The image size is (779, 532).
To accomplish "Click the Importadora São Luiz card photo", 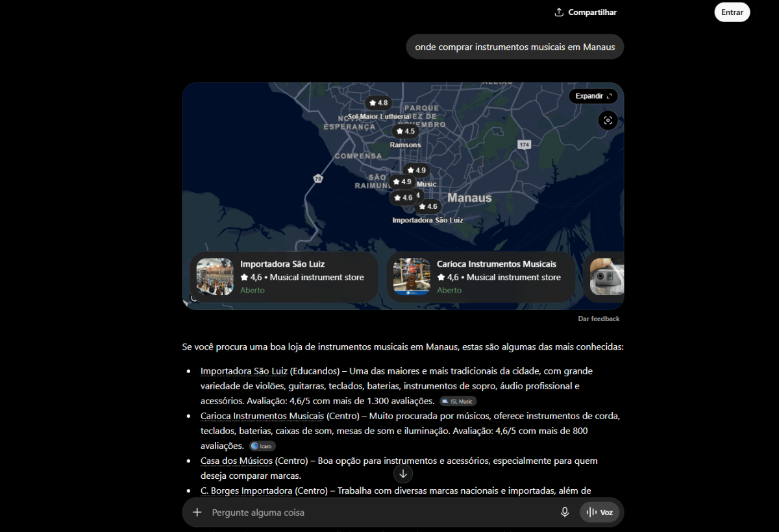I will 215,277.
